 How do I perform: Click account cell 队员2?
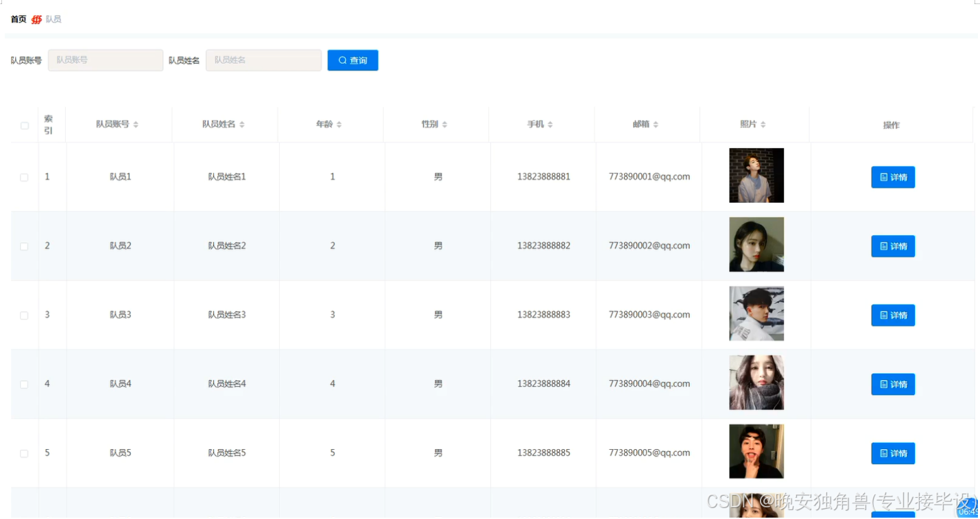click(x=120, y=245)
